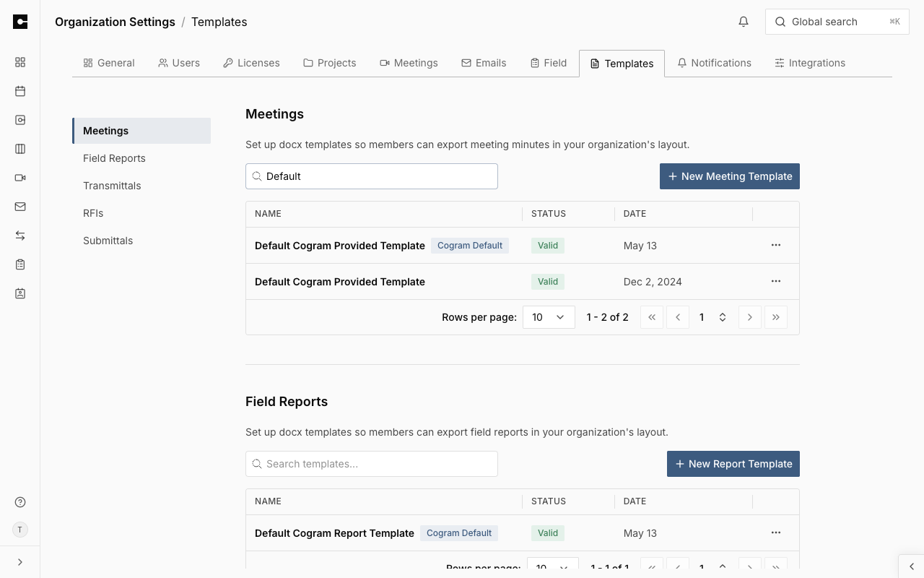Go to last page of Meetings table
Viewport: 924px width, 578px height.
point(776,317)
